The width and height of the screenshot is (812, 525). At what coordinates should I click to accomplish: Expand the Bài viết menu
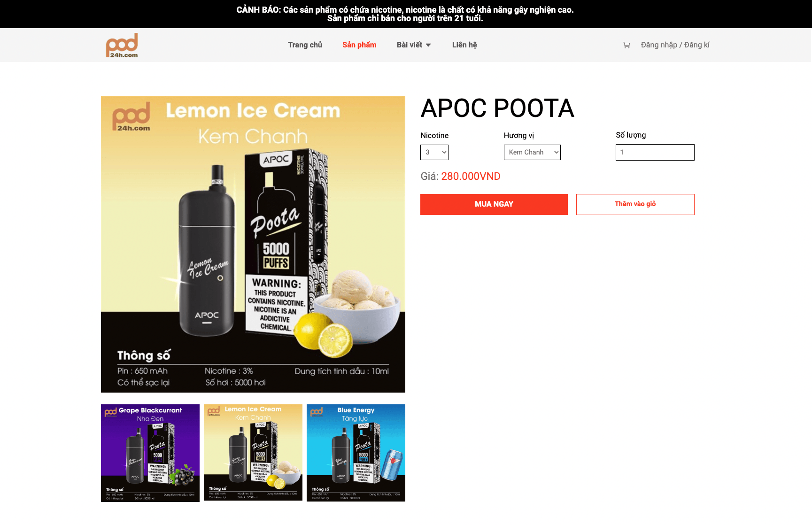point(414,45)
